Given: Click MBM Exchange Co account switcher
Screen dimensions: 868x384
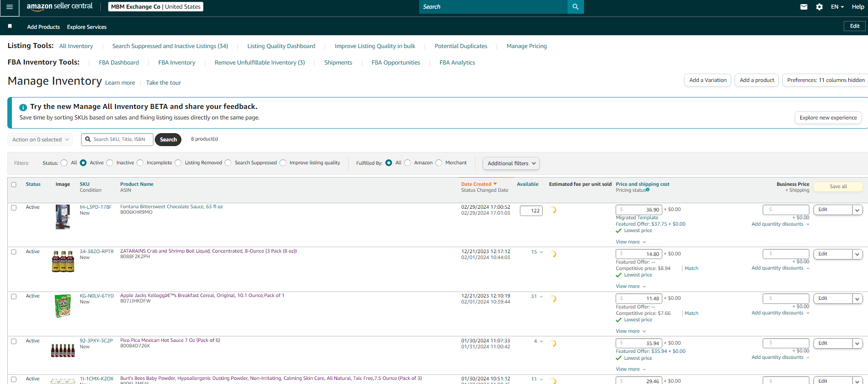Looking at the screenshot, I should point(156,7).
